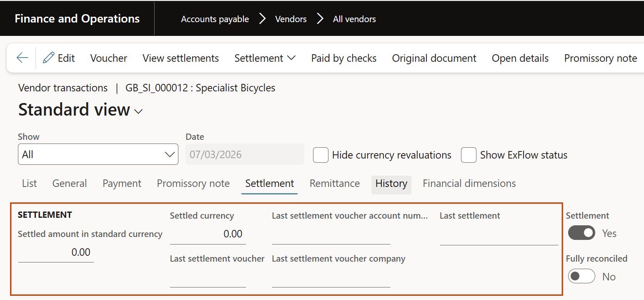Open the Financial dimensions tab

tap(469, 184)
